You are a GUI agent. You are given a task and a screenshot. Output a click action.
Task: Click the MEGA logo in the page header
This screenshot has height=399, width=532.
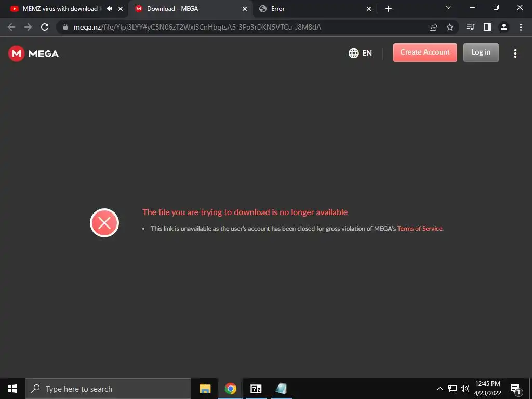pos(34,54)
